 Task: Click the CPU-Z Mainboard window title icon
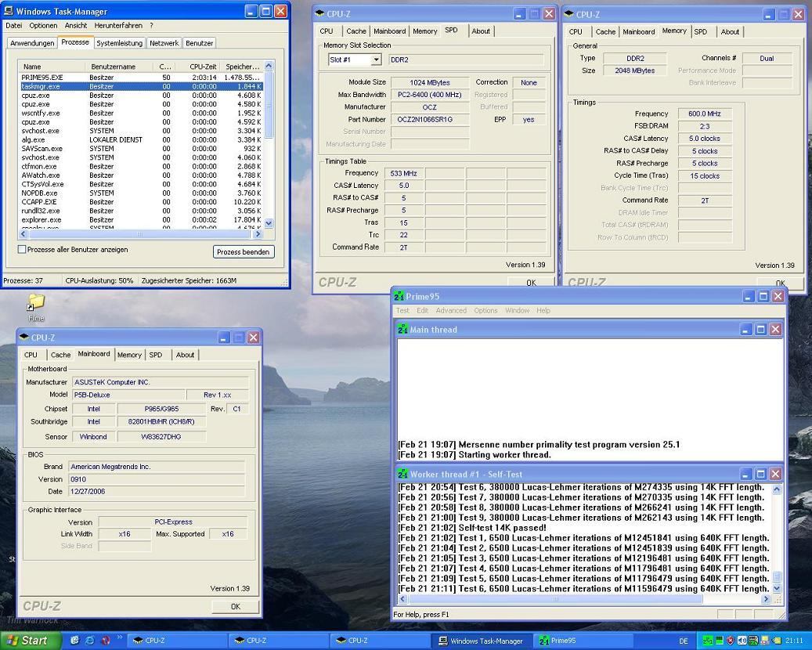(23, 338)
